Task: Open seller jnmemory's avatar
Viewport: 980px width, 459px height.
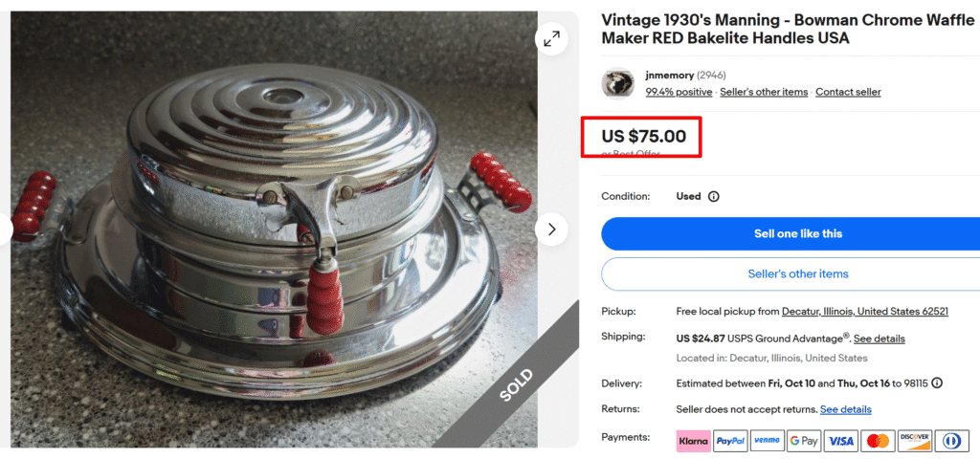Action: 617,83
